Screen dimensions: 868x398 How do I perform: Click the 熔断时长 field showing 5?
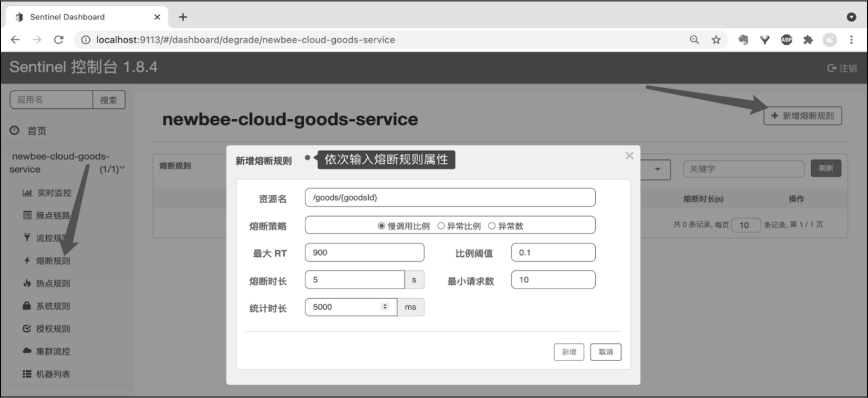(355, 280)
